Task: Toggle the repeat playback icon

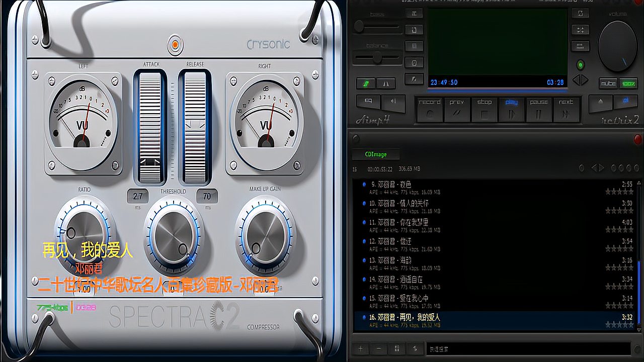Action: 580,14
